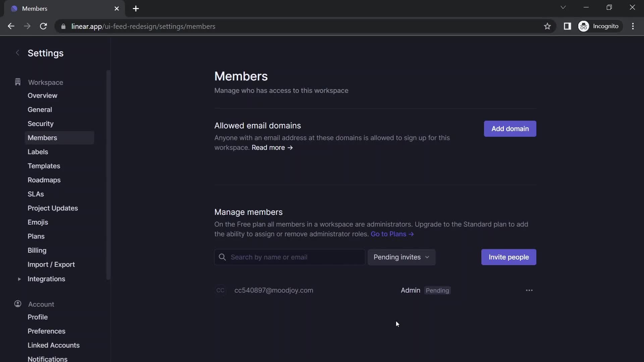
Task: Click the three-dot menu icon for cc540897
Action: click(x=529, y=291)
